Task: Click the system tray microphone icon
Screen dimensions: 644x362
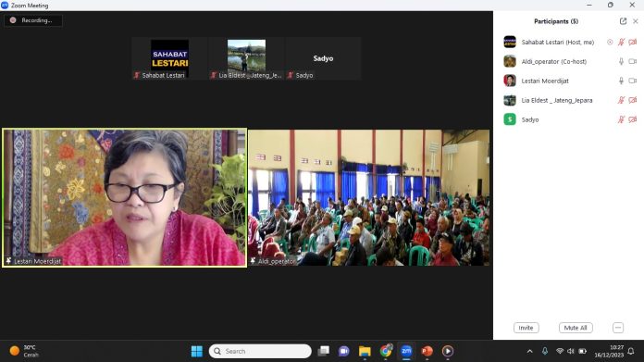Action: 545,351
